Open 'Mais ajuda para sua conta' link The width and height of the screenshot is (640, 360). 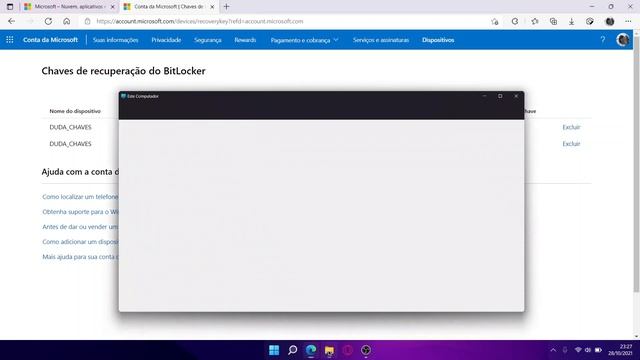(x=80, y=257)
